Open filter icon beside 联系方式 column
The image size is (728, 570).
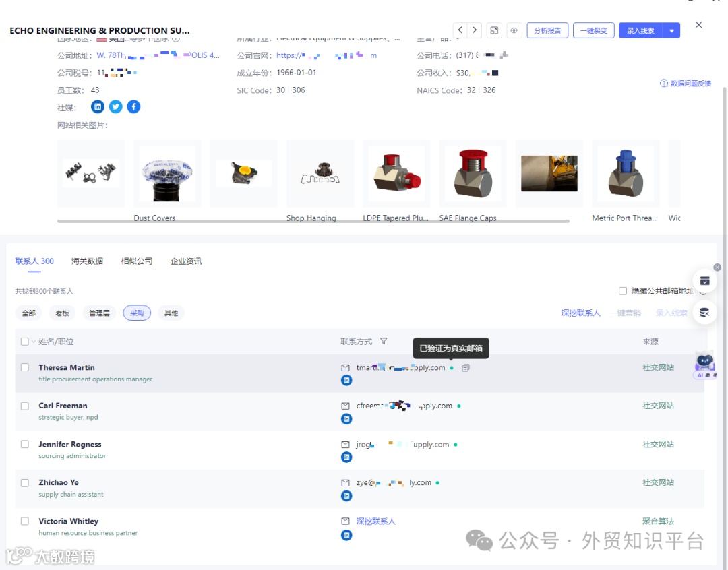[x=384, y=341]
